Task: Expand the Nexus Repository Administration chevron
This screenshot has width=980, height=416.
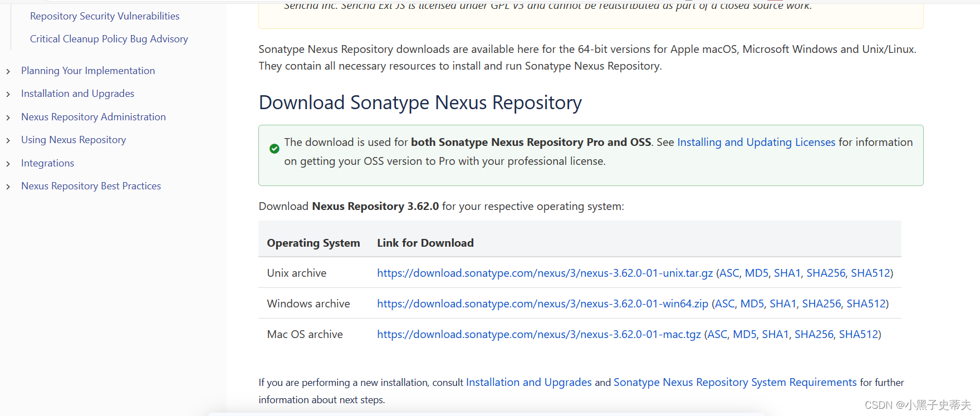Action: [8, 118]
